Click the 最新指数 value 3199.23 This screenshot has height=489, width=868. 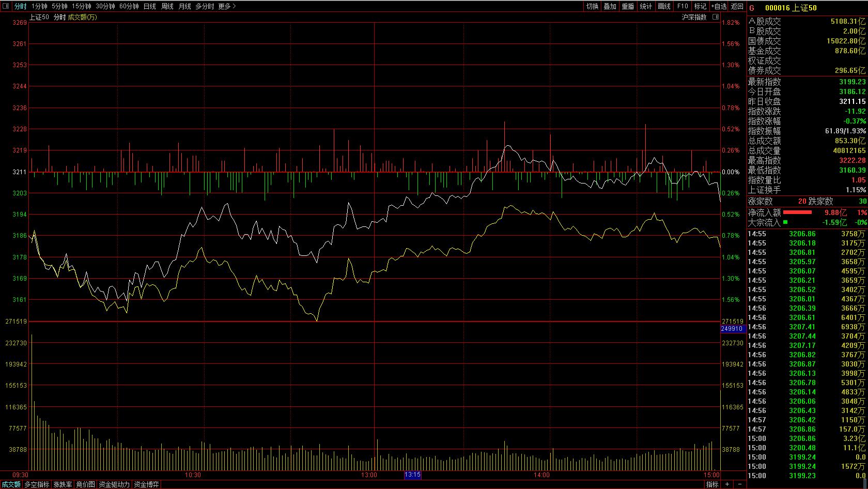pyautogui.click(x=853, y=82)
